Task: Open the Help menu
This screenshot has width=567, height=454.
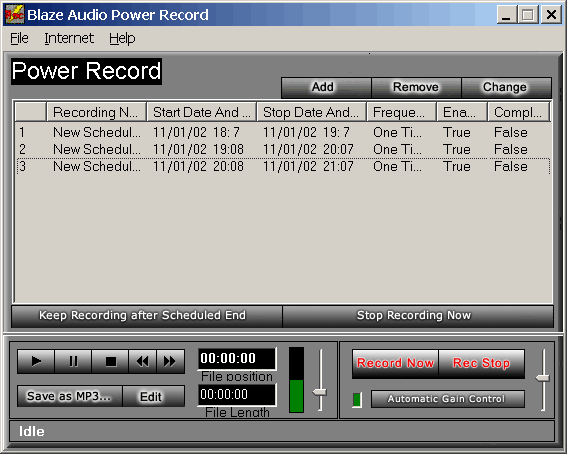Action: pyautogui.click(x=122, y=38)
